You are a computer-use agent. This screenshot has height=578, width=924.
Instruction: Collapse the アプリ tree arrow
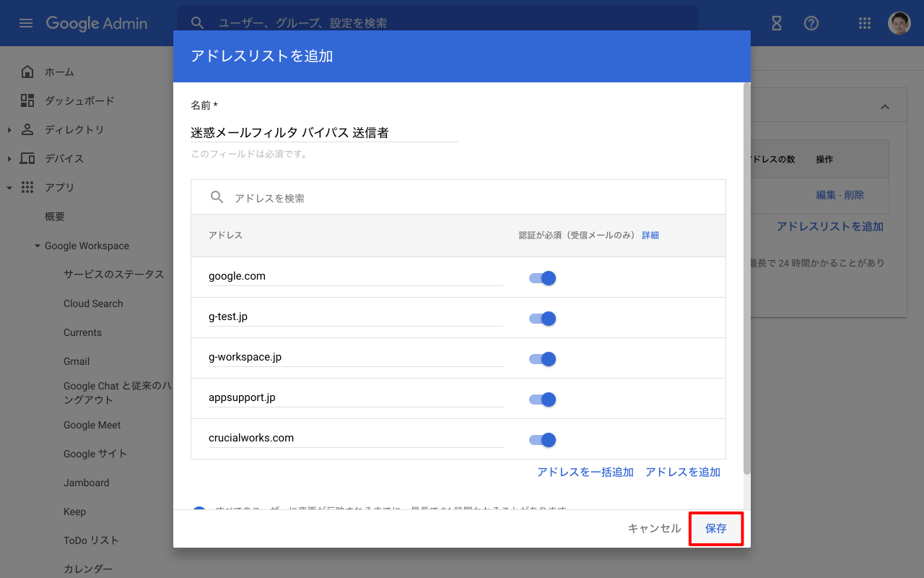tap(9, 188)
